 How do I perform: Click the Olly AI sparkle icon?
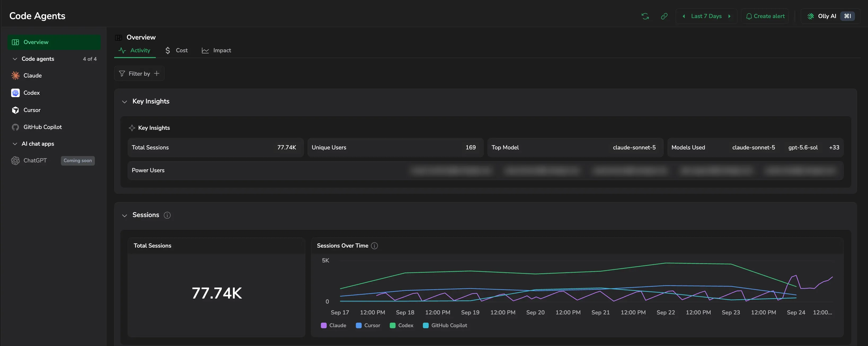pyautogui.click(x=811, y=16)
